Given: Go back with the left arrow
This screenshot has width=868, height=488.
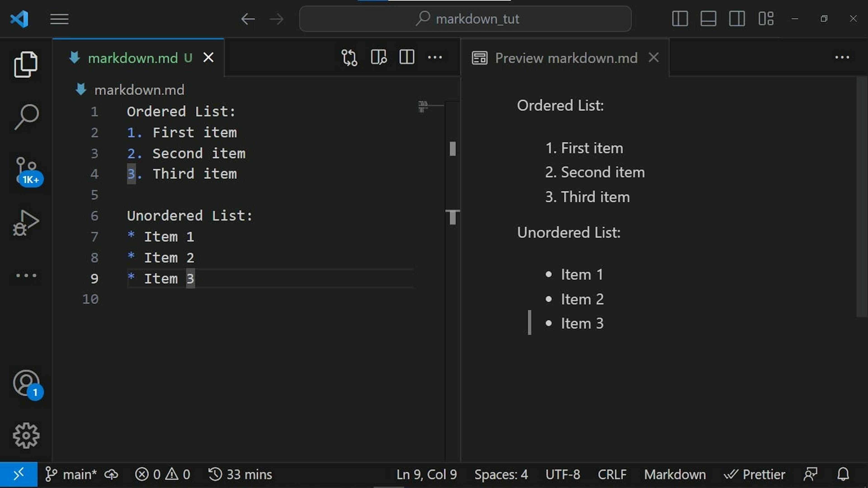Looking at the screenshot, I should [x=248, y=19].
